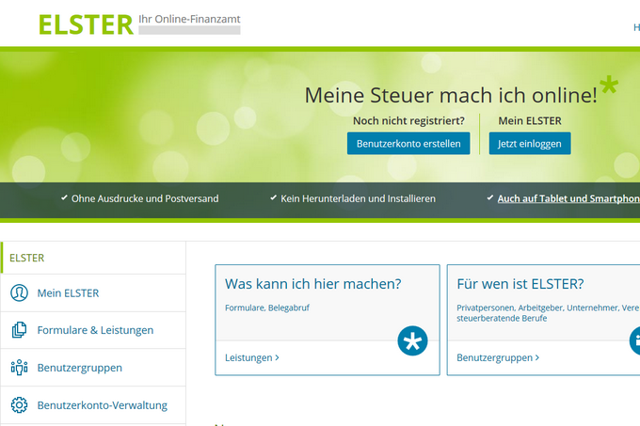Open Benutzerkonto-Verwaltung in the sidebar

[93, 405]
